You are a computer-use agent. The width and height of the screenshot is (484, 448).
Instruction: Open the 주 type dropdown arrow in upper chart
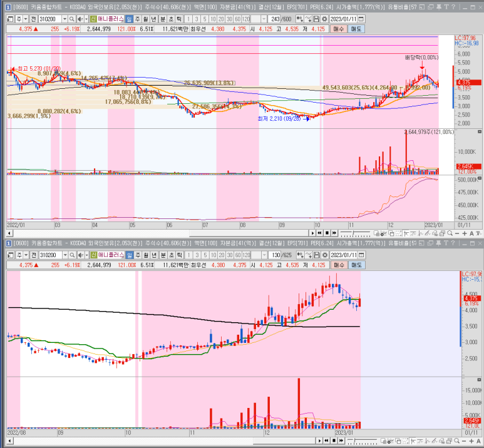coord(26,19)
